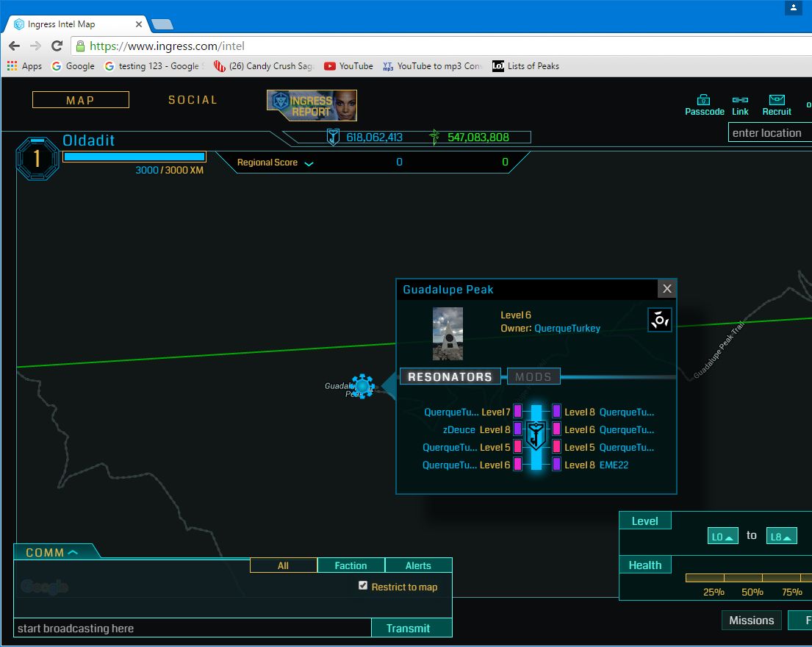The width and height of the screenshot is (812, 647).
Task: Click the portal share icon in popup
Action: (659, 320)
